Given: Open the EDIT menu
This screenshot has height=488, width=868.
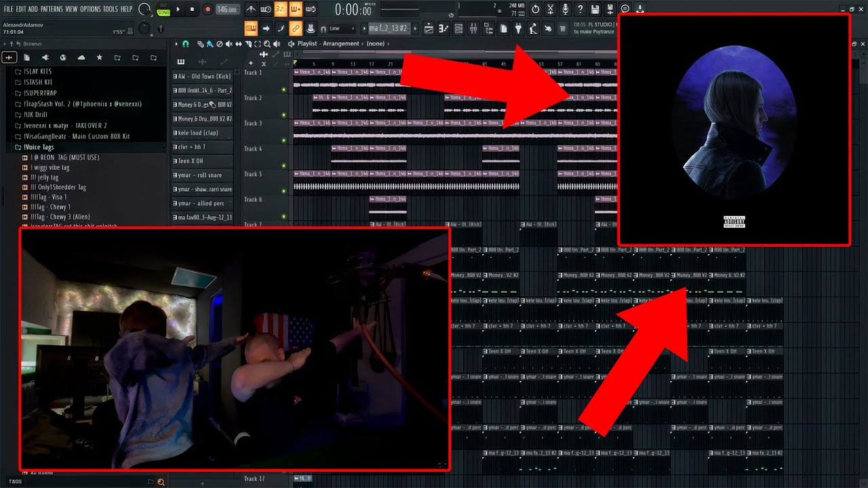Looking at the screenshot, I should (x=21, y=9).
